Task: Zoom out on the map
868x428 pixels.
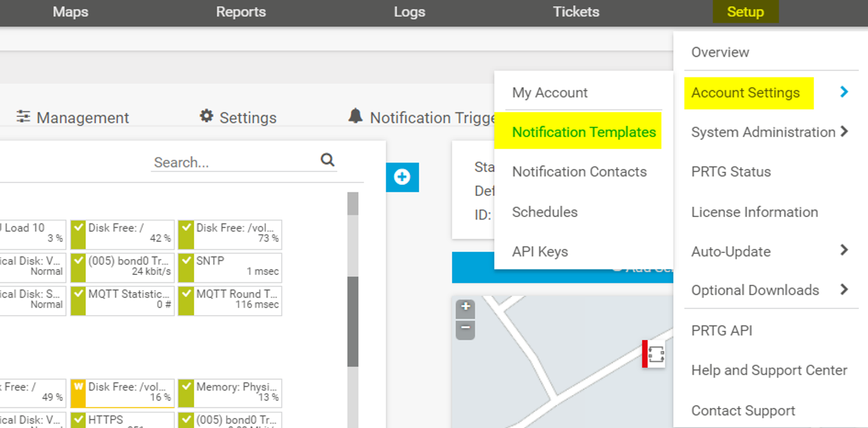Action: 465,329
